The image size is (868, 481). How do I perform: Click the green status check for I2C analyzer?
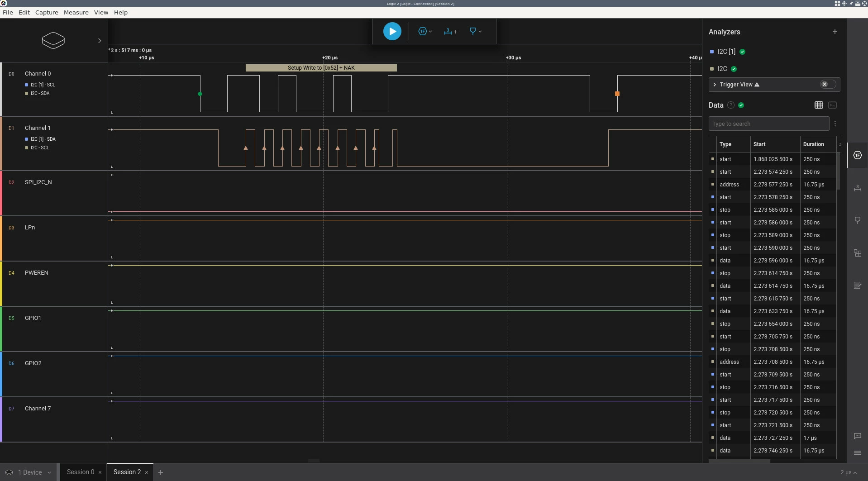[734, 69]
